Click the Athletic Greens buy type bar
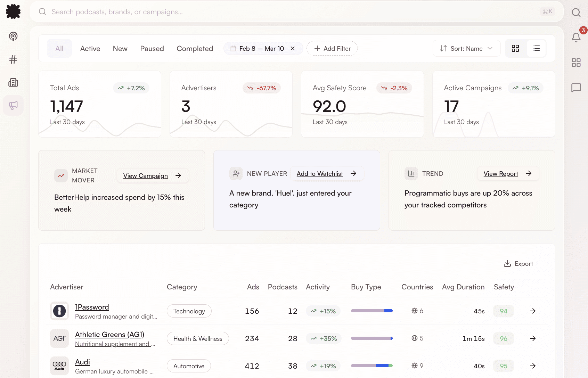 372,338
